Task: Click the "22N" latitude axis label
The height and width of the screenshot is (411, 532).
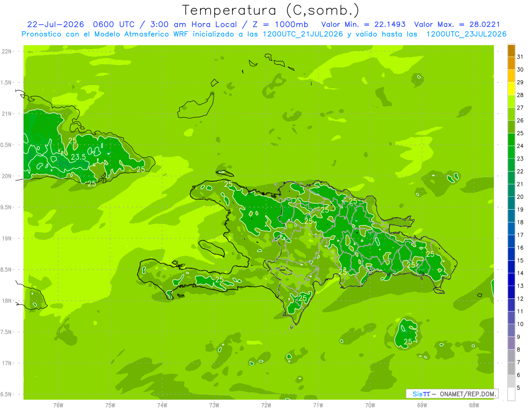Action: (x=7, y=51)
